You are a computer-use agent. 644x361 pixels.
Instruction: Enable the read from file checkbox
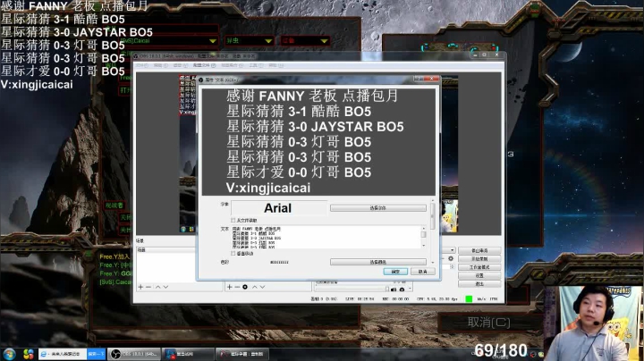(233, 221)
